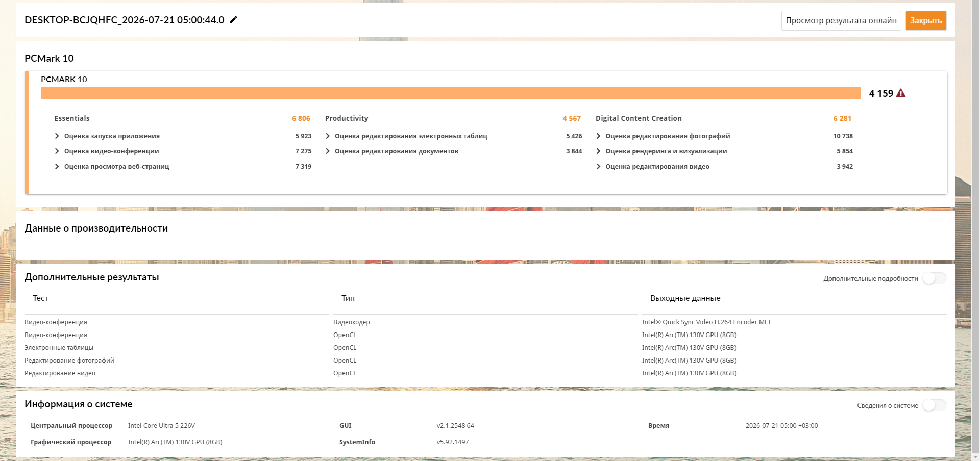Select the Essentials score 6 806
The width and height of the screenshot is (980, 461).
(301, 118)
